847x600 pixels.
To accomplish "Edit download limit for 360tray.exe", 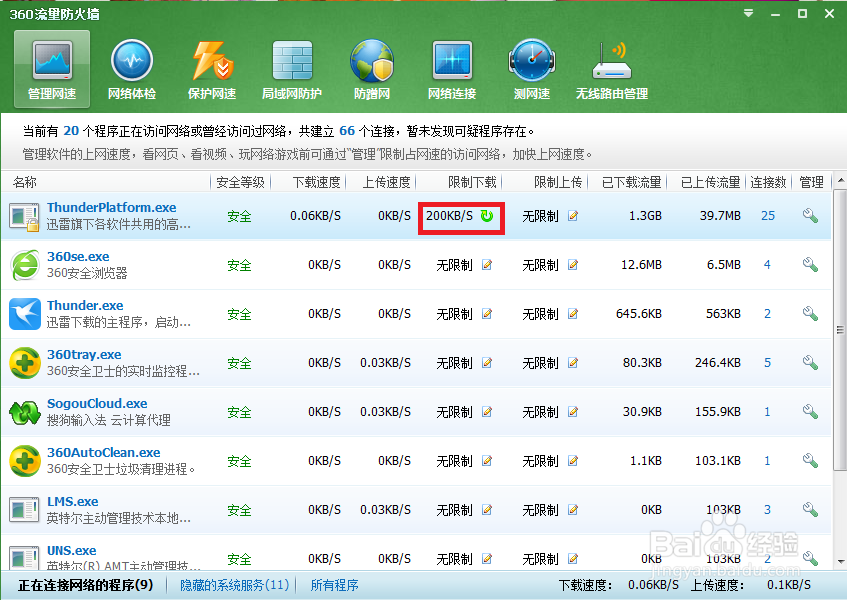I will point(487,363).
